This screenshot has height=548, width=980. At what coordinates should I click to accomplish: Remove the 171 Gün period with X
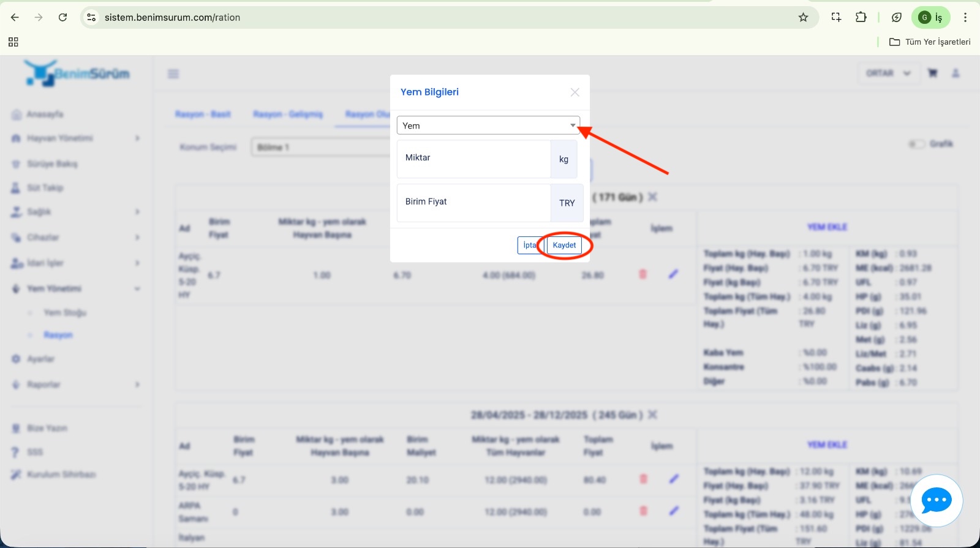(653, 197)
